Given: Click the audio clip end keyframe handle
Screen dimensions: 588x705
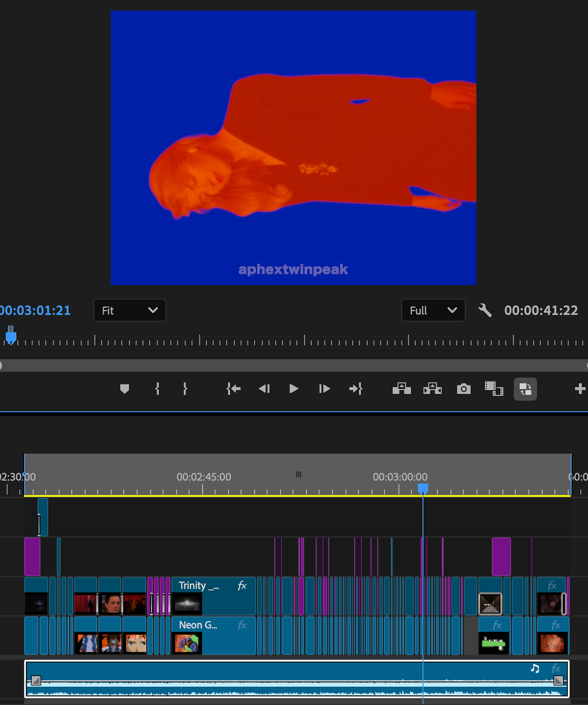Looking at the screenshot, I should pyautogui.click(x=558, y=680).
